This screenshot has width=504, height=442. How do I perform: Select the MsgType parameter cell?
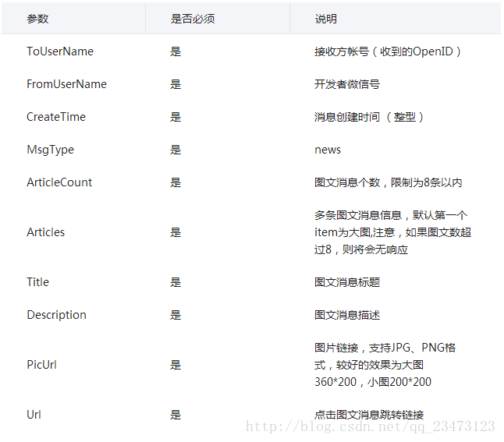(x=50, y=150)
